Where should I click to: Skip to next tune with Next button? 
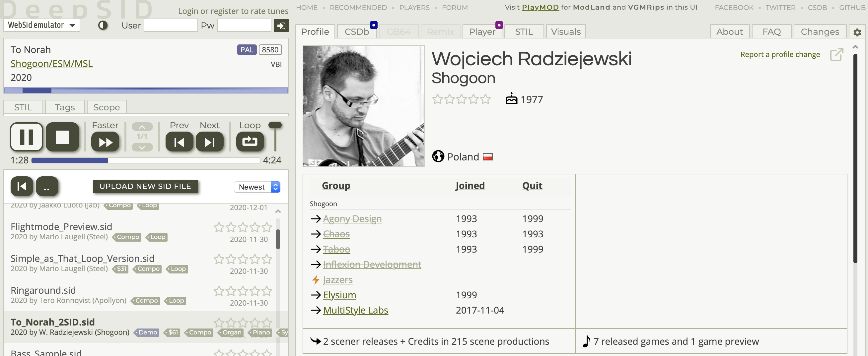pos(210,142)
